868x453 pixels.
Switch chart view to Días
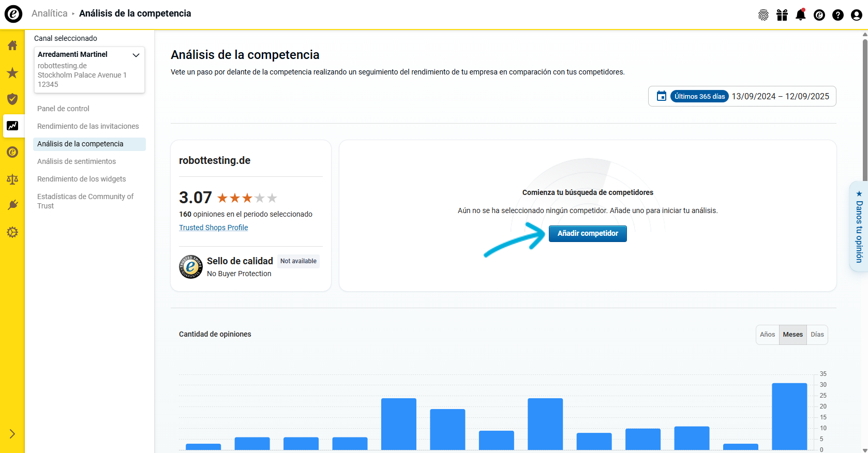click(817, 335)
